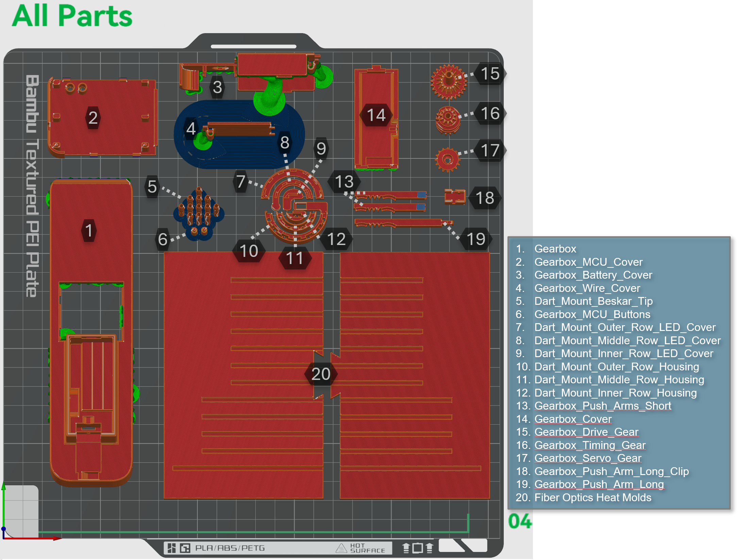The width and height of the screenshot is (739, 560).
Task: Click the number 20 marker between the molds
Action: (x=321, y=374)
